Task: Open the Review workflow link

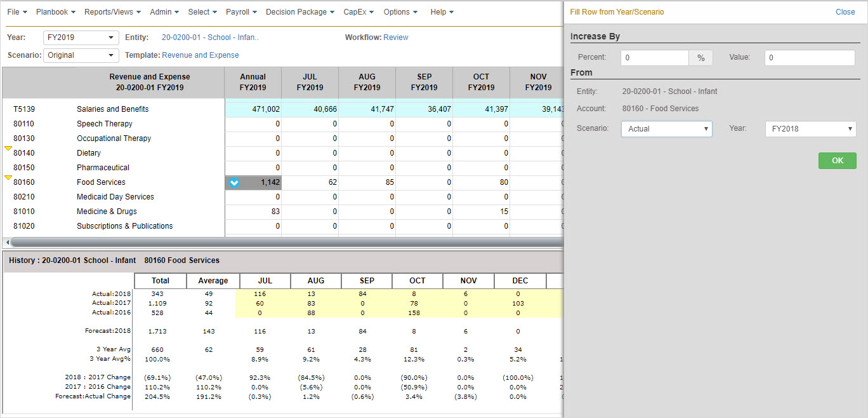Action: (396, 37)
